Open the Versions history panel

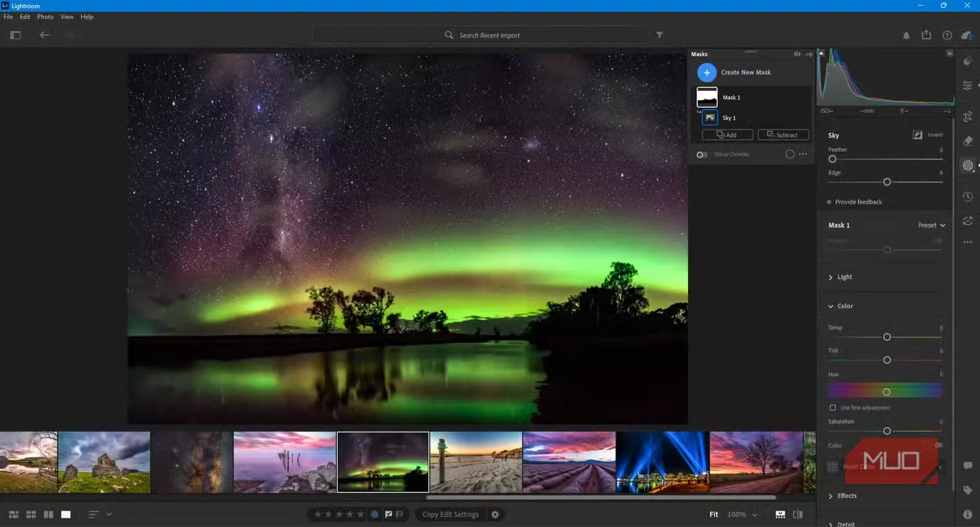[x=968, y=197]
